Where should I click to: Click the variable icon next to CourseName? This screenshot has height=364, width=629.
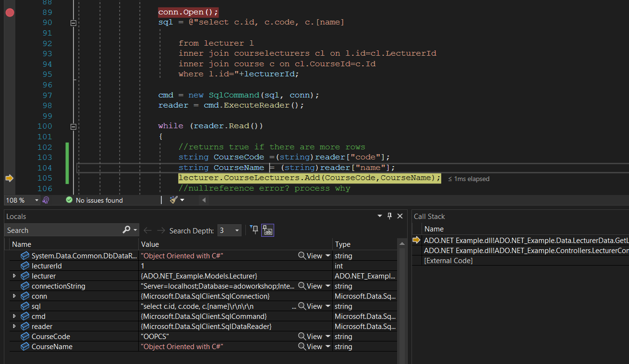(x=25, y=347)
